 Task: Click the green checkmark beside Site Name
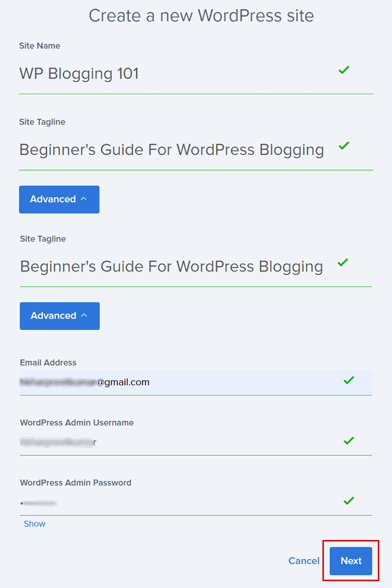(x=344, y=70)
